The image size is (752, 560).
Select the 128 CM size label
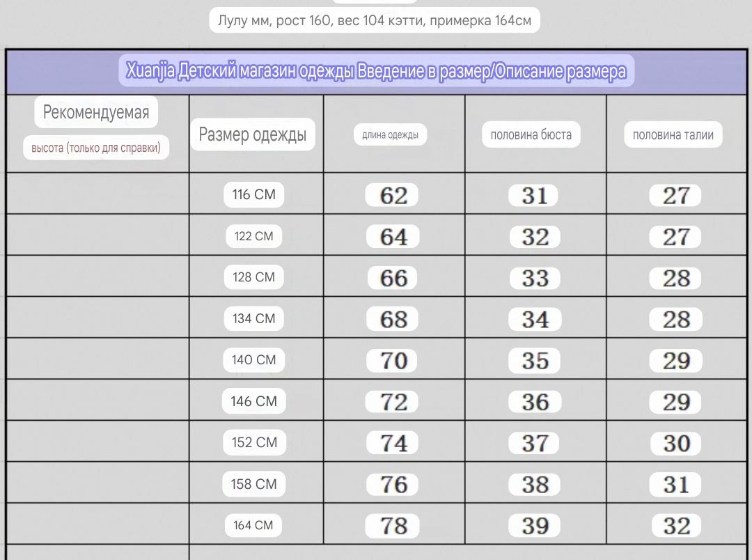click(253, 277)
